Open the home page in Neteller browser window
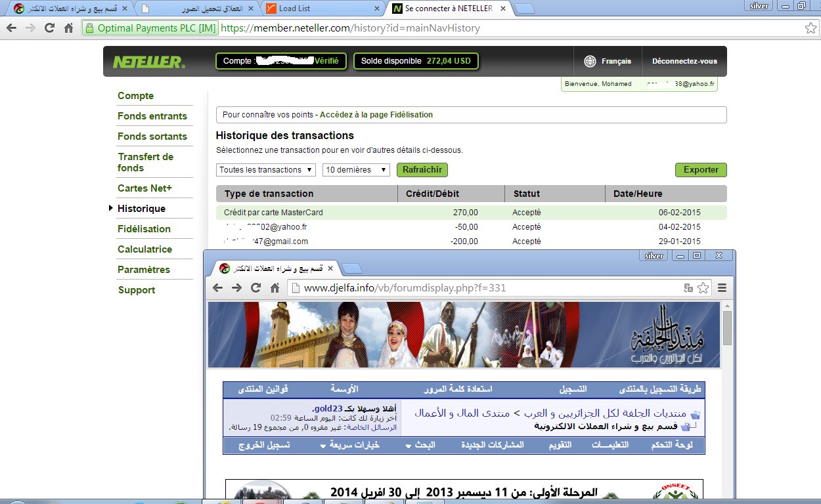Image resolution: width=821 pixels, height=504 pixels. tap(68, 28)
